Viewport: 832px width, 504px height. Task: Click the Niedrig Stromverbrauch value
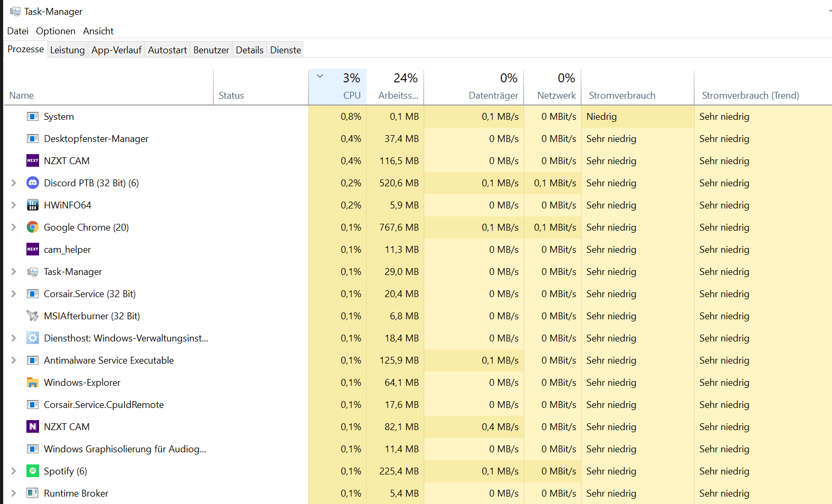tap(602, 117)
